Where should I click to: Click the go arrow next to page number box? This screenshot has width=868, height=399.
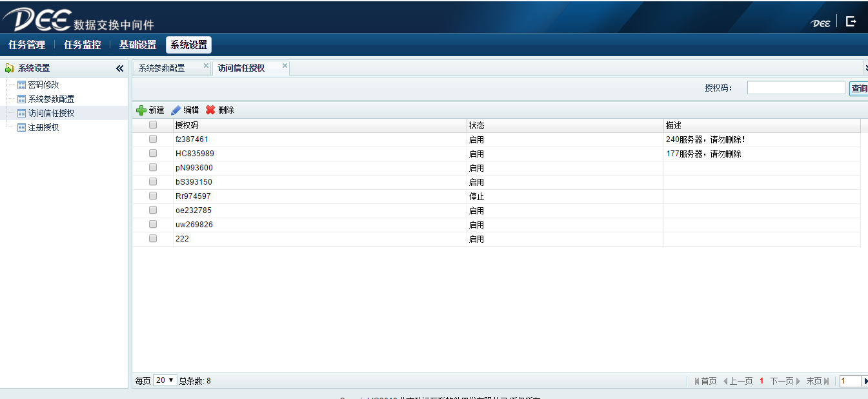click(x=865, y=381)
